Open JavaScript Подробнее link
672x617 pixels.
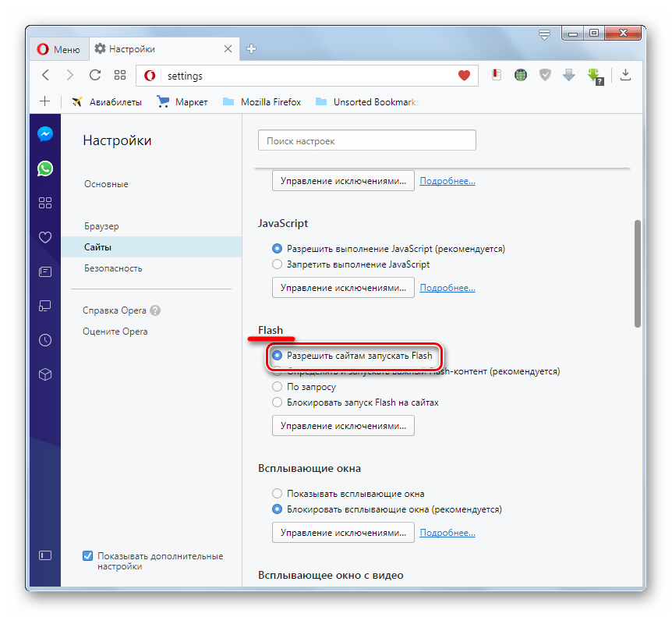[447, 288]
